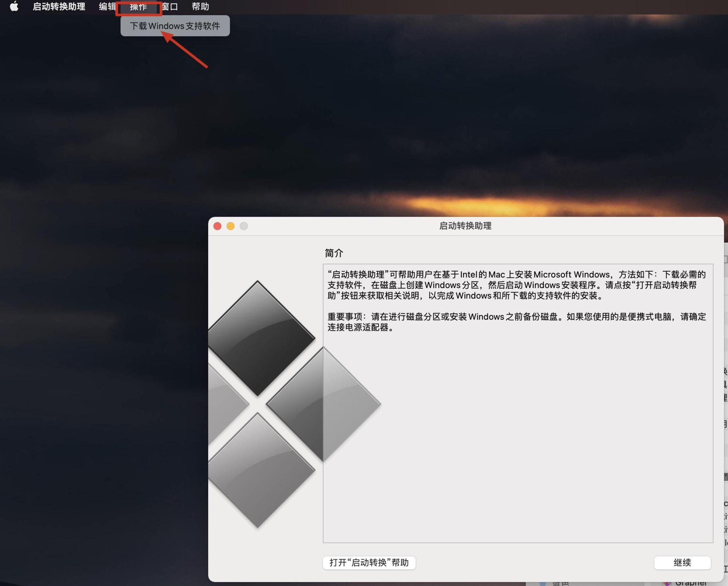Click the blue dot icon at bottom edge

click(543, 583)
